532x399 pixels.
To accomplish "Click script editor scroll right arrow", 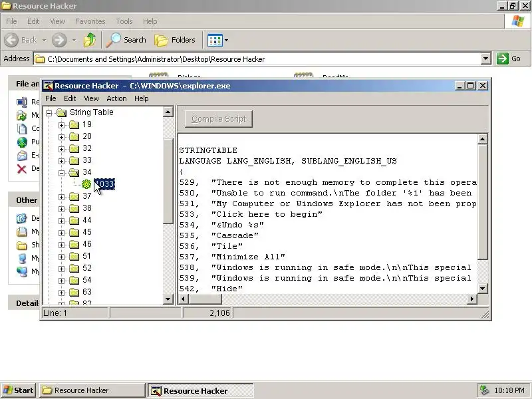I will 472,299.
